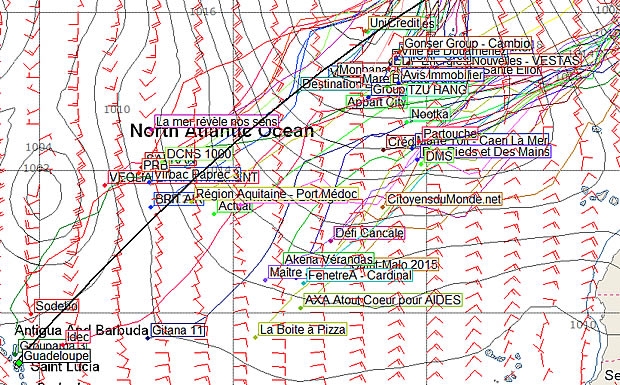This screenshot has width=620, height=385.
Task: Select the Akena Vérandas boat label
Action: pos(329,259)
